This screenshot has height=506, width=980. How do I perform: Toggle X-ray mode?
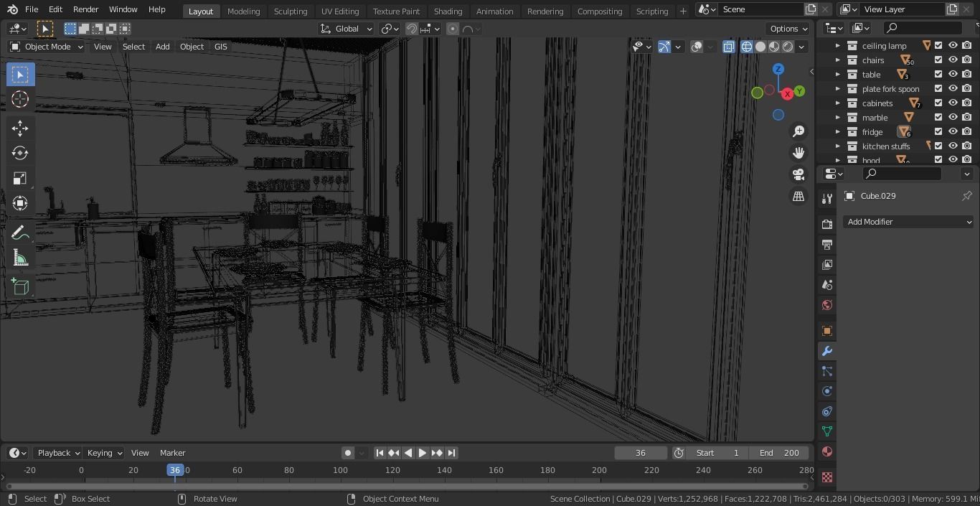click(728, 47)
